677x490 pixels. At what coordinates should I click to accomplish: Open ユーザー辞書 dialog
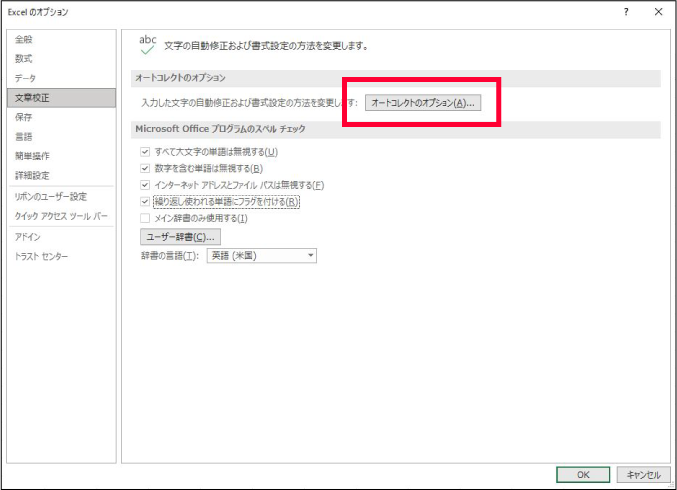181,237
